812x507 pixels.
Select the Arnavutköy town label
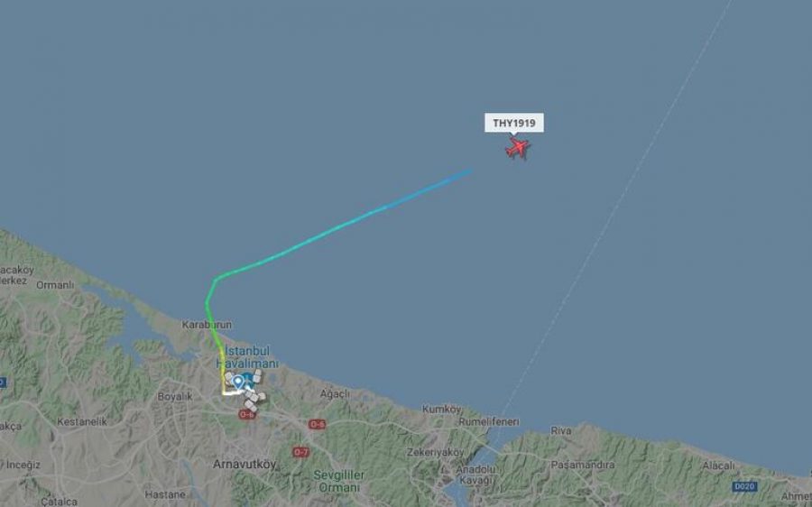coord(245,465)
